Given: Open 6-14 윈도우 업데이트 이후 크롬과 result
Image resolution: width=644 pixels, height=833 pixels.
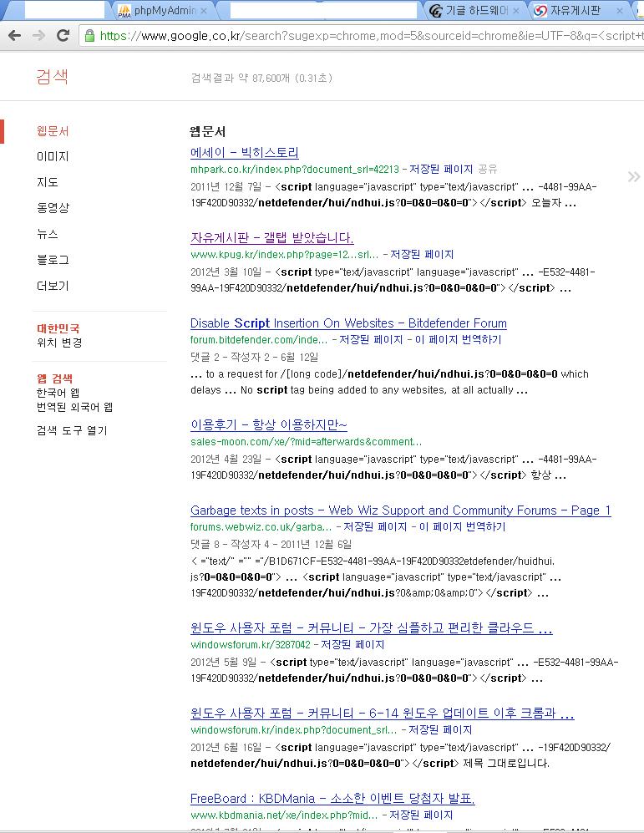Looking at the screenshot, I should (383, 713).
